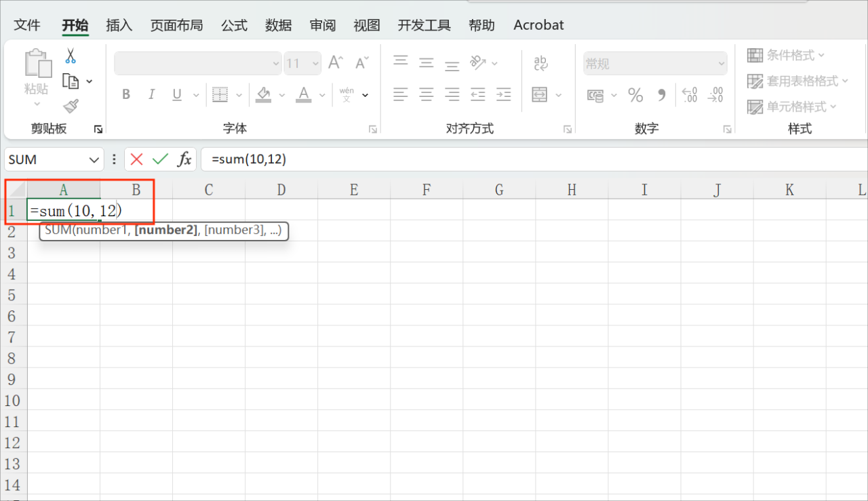Screen dimensions: 868x501
Task: Increase font size with larger A
Action: [x=336, y=63]
